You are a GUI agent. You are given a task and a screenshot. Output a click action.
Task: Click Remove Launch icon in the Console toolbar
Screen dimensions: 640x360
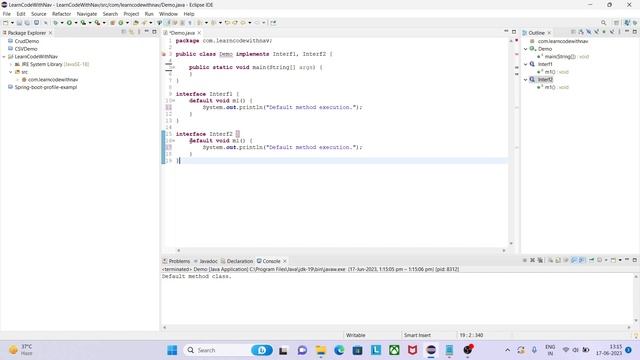point(532,260)
